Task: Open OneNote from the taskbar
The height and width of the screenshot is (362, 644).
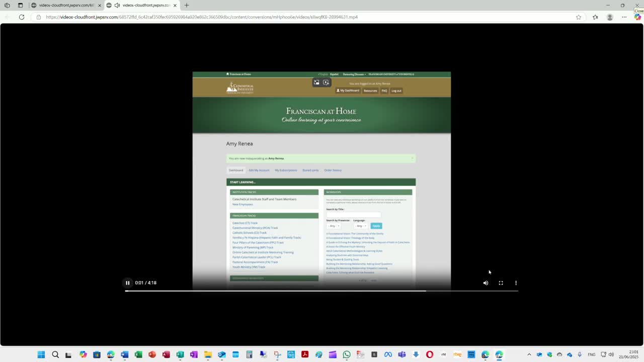Action: coord(194,354)
